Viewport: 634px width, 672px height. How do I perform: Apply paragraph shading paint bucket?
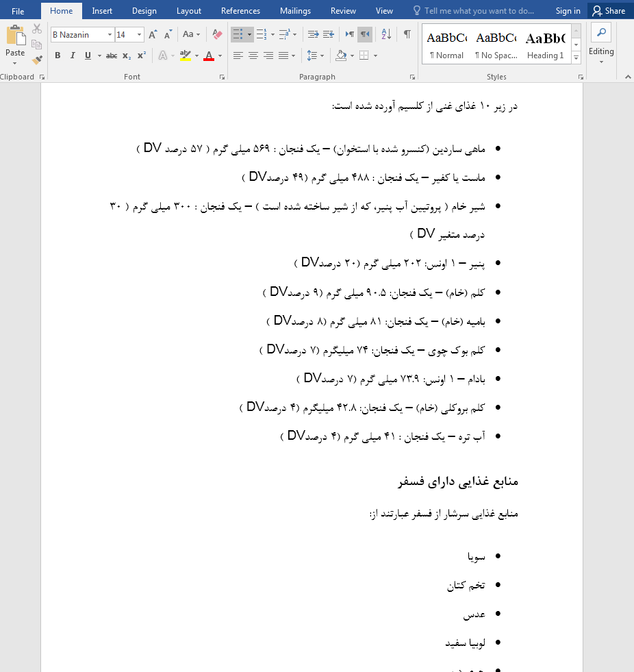(x=341, y=55)
